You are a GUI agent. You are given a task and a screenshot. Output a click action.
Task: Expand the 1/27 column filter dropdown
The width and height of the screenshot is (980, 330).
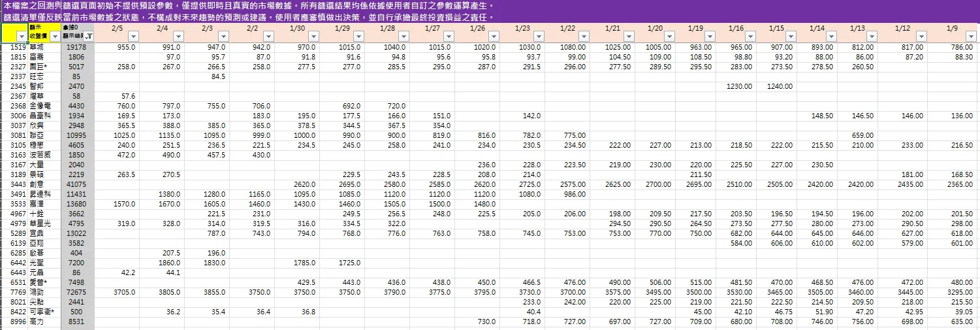tap(448, 37)
